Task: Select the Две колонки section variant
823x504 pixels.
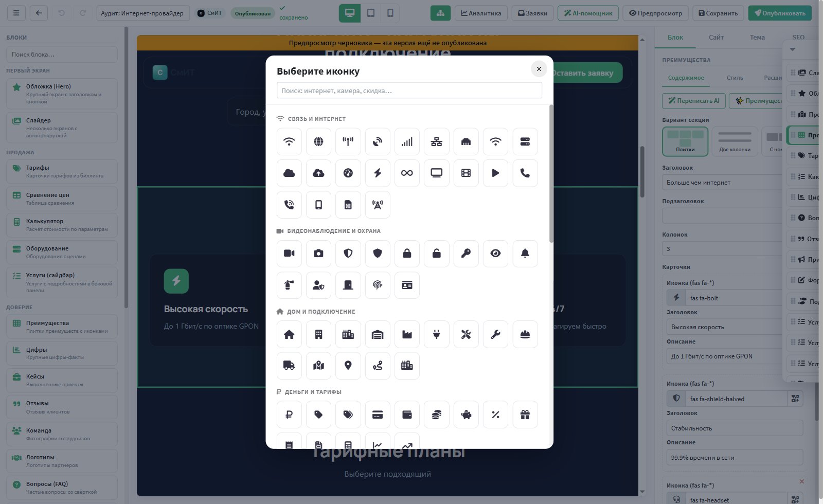Action: tap(735, 141)
